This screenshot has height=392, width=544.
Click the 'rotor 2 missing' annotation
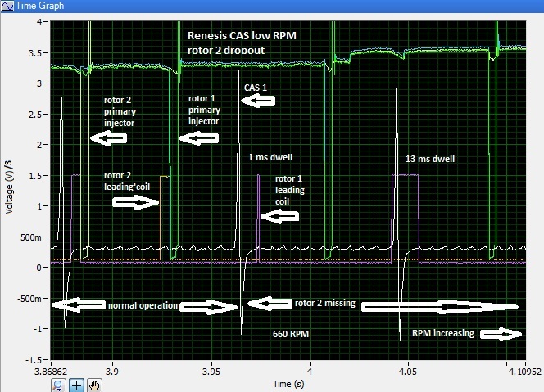(x=324, y=304)
